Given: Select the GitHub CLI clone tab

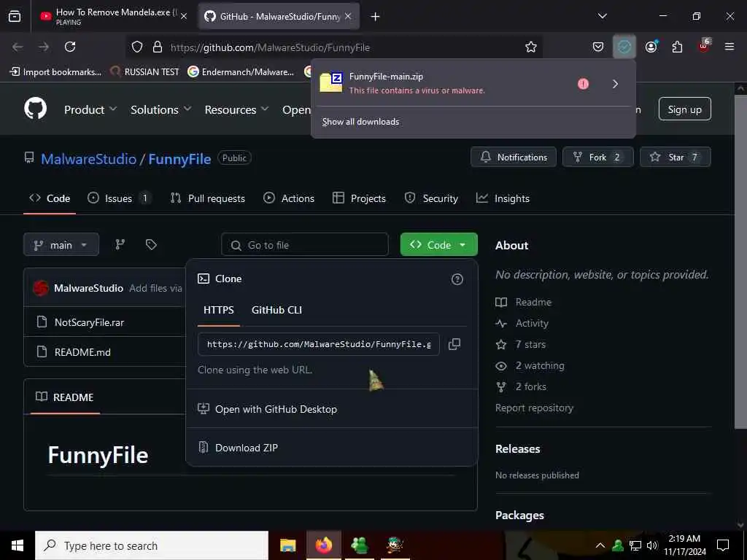Looking at the screenshot, I should pos(276,310).
